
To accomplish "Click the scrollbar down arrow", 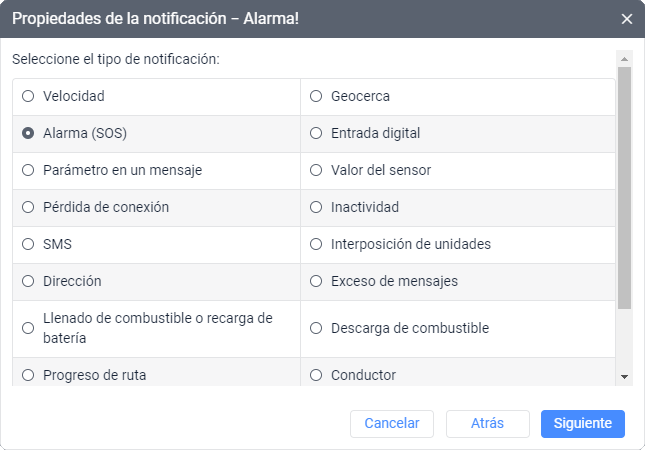I will (x=624, y=377).
